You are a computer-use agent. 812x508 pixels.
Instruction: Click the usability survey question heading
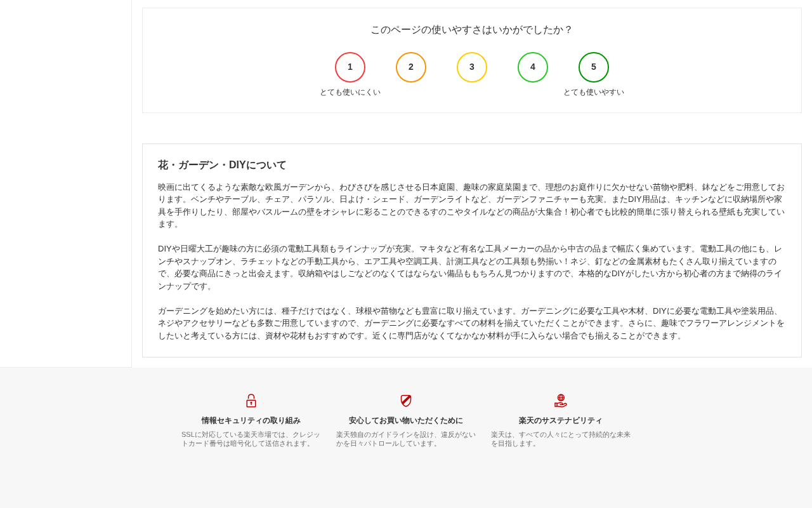tap(472, 30)
